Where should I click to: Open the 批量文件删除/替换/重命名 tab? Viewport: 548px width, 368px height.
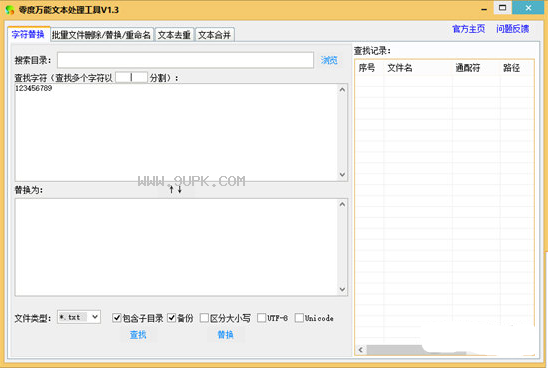[101, 35]
